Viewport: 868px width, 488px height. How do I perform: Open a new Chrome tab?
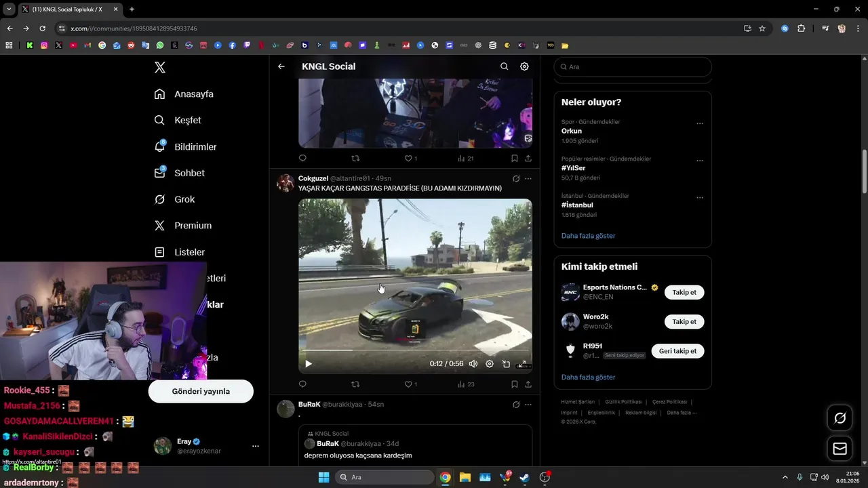132,9
